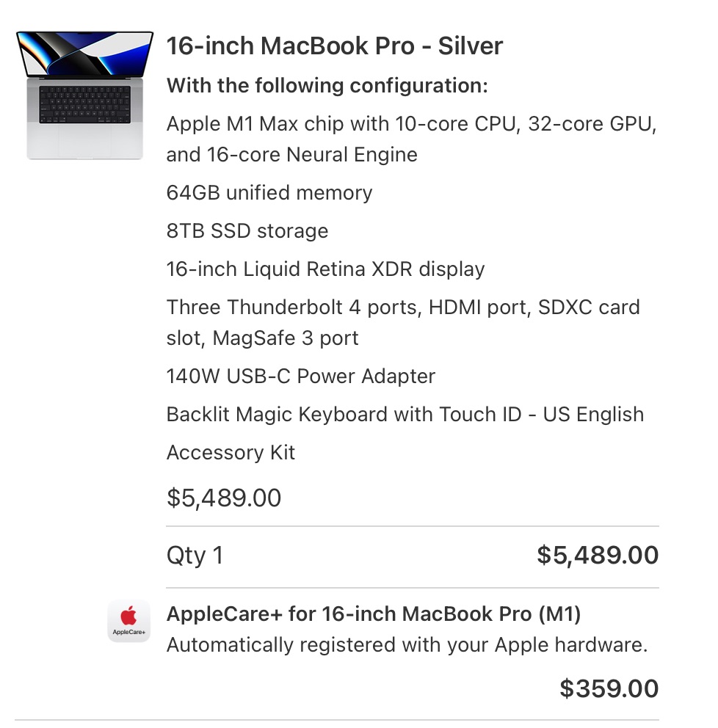This screenshot has height=728, width=718.
Task: Click the Backlit Magic Keyboard with Touch ID line
Action: click(405, 415)
